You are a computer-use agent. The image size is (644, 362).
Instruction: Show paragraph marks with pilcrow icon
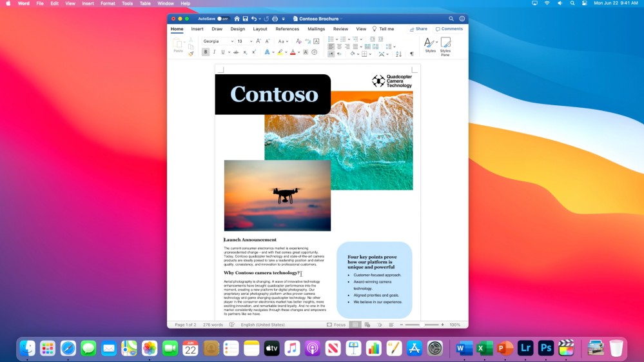click(412, 54)
